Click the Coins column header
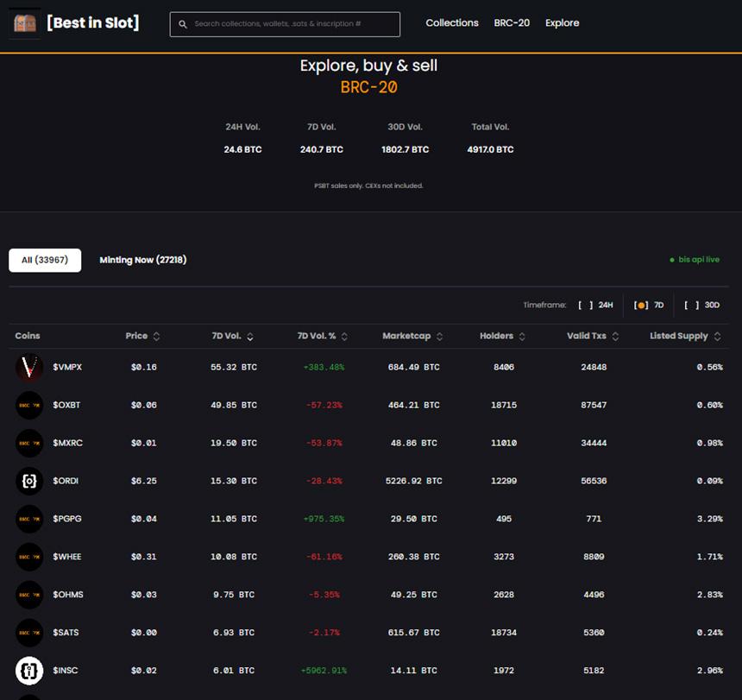 (28, 336)
